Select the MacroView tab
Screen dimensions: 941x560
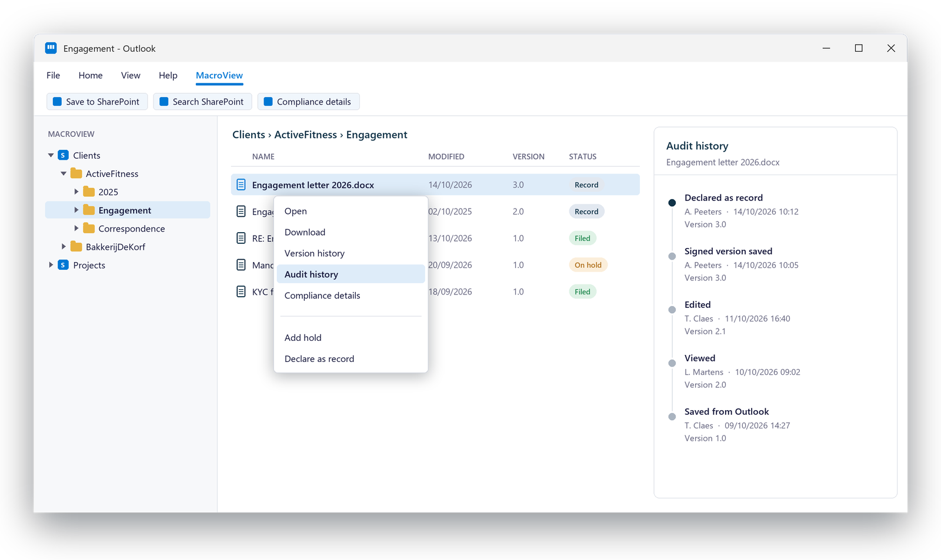click(x=219, y=75)
